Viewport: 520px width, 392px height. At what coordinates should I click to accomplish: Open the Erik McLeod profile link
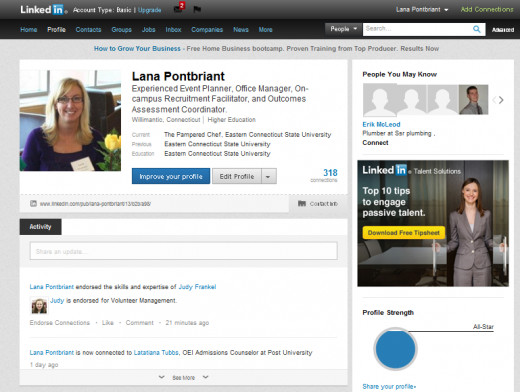pyautogui.click(x=381, y=124)
